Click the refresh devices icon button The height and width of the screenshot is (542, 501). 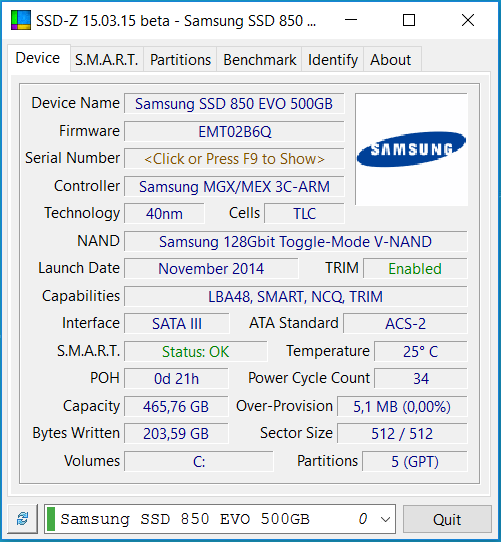coord(22,518)
